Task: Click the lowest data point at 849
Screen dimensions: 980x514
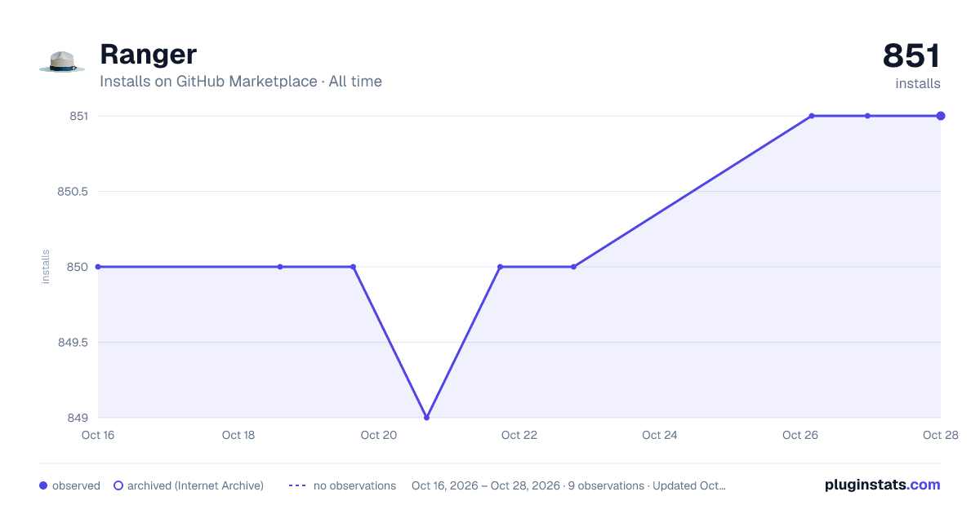Action: tap(426, 418)
